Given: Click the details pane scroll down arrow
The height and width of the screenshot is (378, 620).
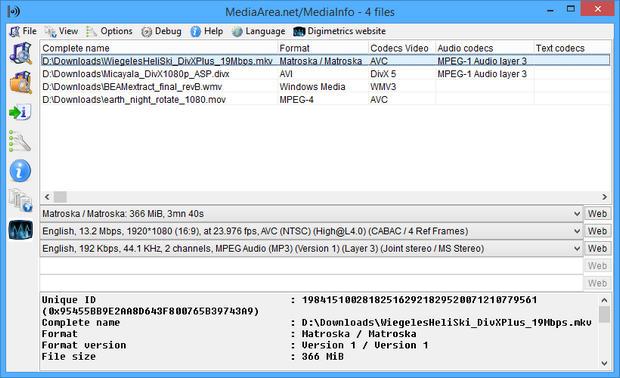Looking at the screenshot, I should (x=604, y=363).
